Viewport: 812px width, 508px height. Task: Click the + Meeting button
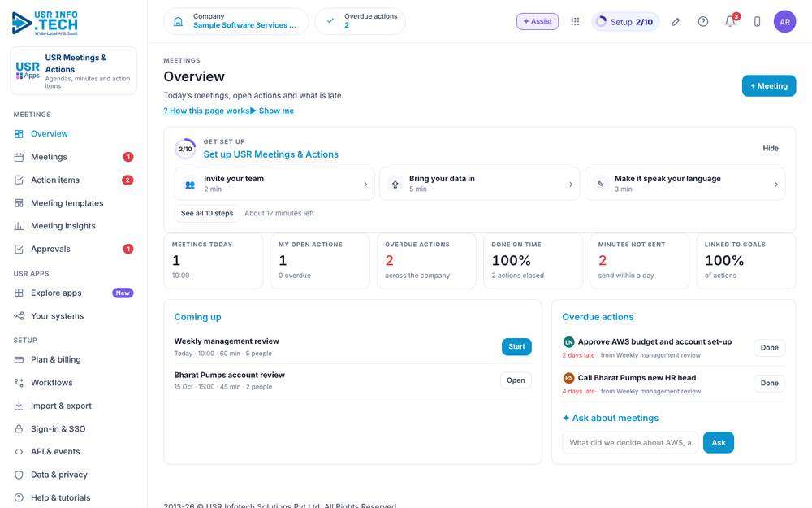[768, 86]
